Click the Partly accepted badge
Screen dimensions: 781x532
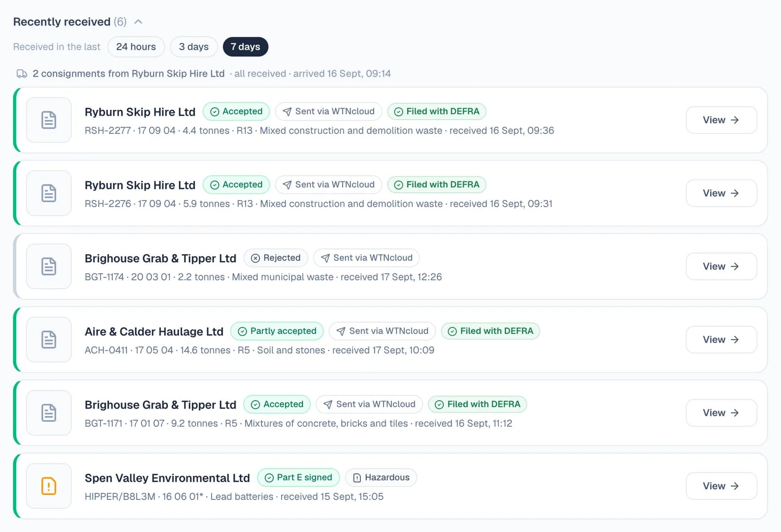coord(277,331)
